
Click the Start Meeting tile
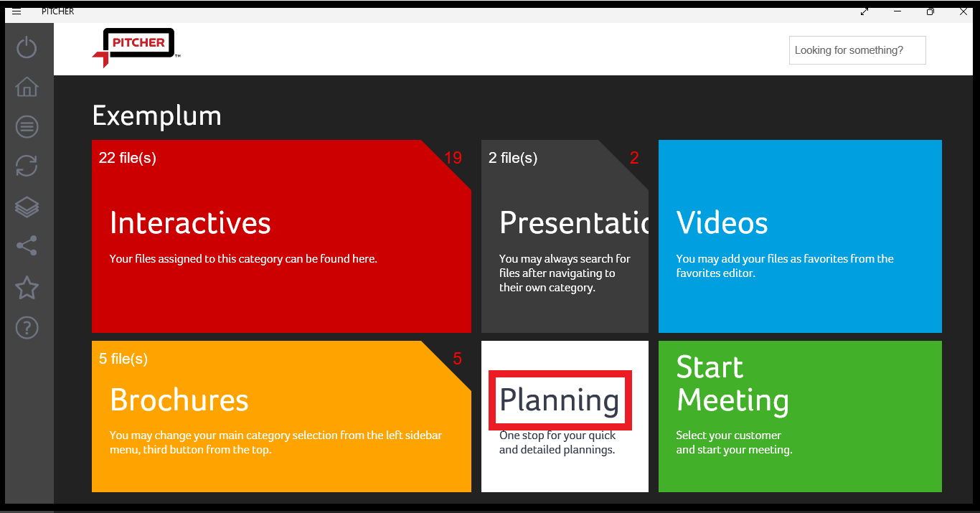800,416
